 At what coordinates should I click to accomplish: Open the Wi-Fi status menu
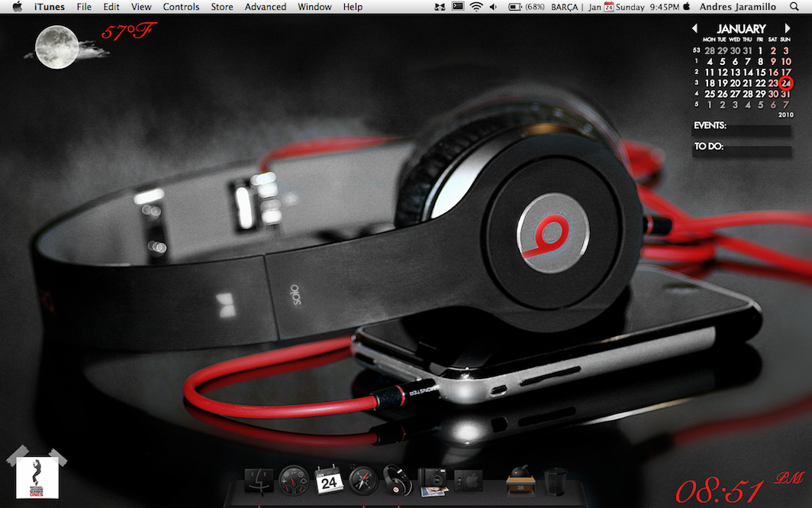click(x=476, y=7)
